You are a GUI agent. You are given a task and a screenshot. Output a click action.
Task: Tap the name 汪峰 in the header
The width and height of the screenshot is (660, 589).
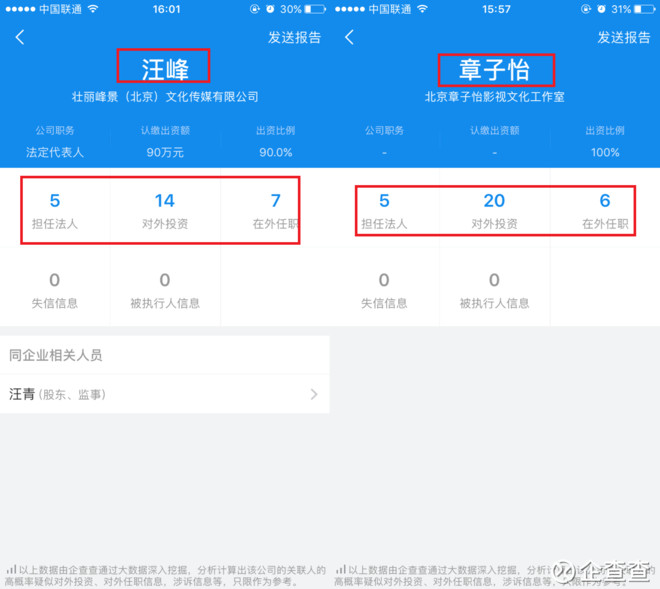pyautogui.click(x=165, y=69)
